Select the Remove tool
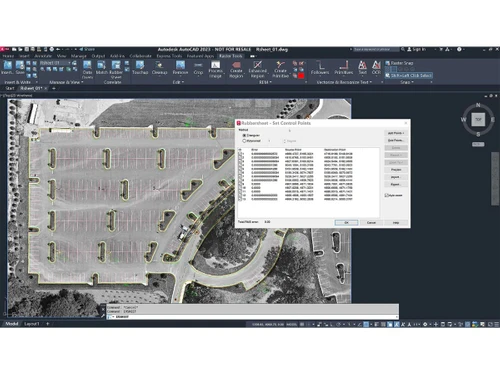 [180, 68]
